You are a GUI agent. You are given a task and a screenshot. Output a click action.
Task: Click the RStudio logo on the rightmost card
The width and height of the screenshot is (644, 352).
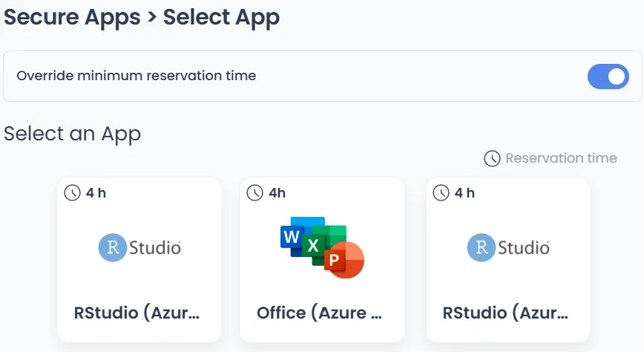(x=508, y=247)
